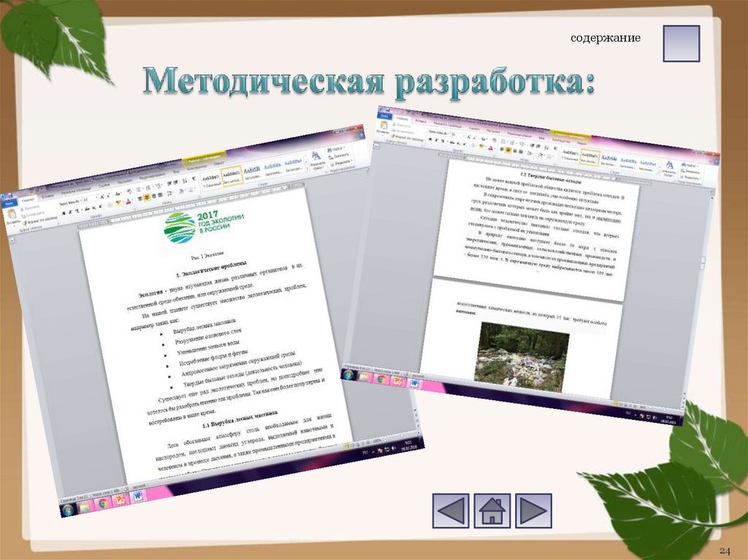Click the garbage dump photo in right document
Viewport: 748px width, 560px height.
tap(522, 357)
